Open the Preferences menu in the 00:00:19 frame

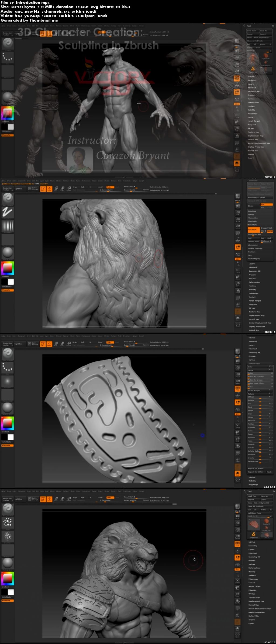pyautogui.click(x=86, y=181)
